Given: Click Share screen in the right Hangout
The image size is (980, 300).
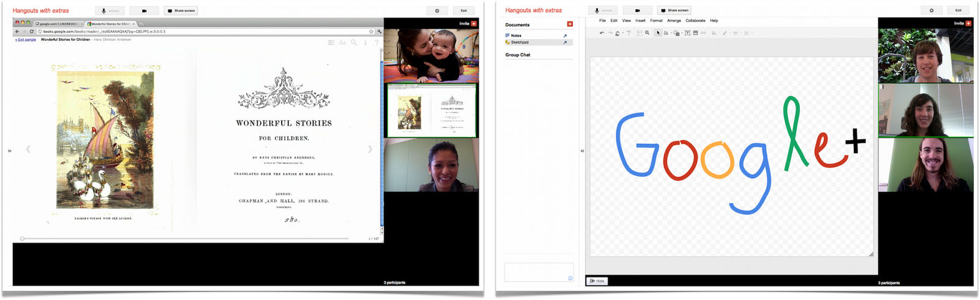Looking at the screenshot, I should click(x=674, y=10).
